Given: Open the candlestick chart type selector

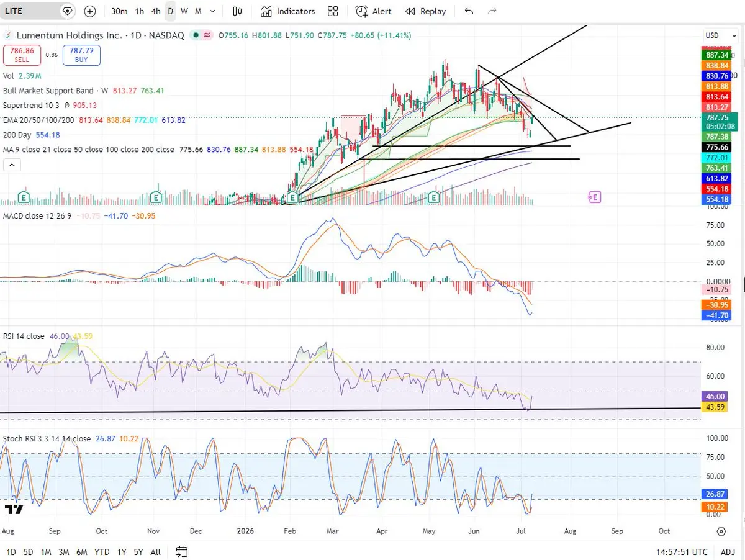Looking at the screenshot, I should coord(237,11).
